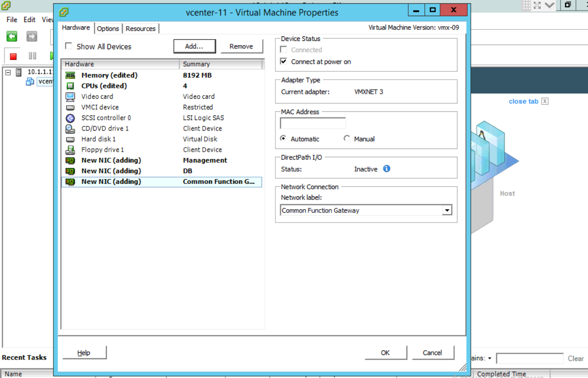Open the Network label dropdown
Image resolution: width=588 pixels, height=378 pixels.
(x=446, y=210)
